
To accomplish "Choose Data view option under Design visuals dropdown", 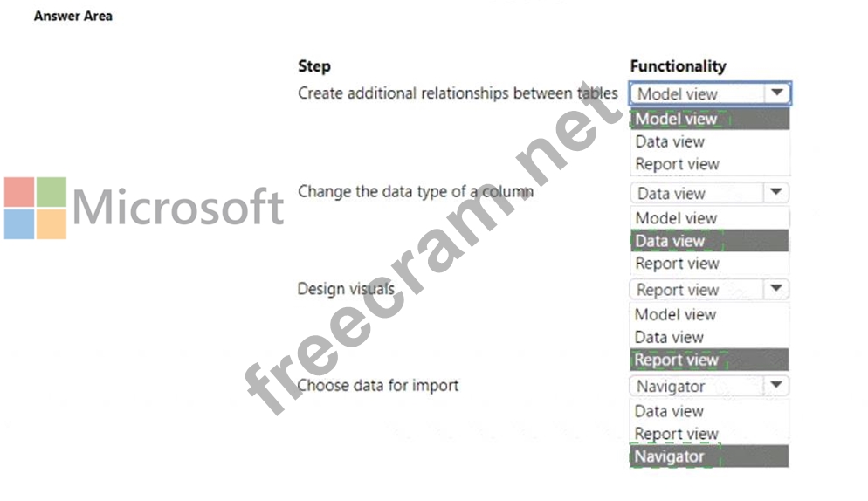I will (x=669, y=337).
